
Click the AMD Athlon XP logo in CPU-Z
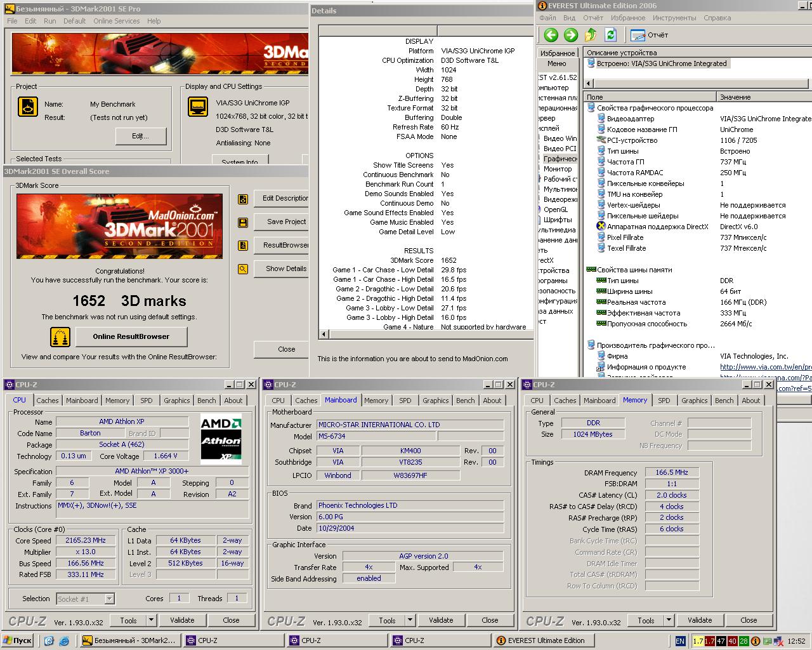221,439
